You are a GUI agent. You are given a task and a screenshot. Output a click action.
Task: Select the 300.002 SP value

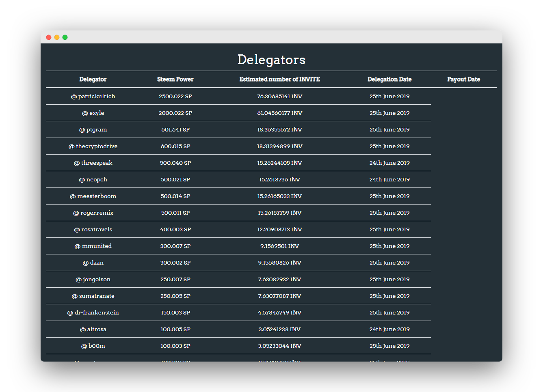(175, 263)
